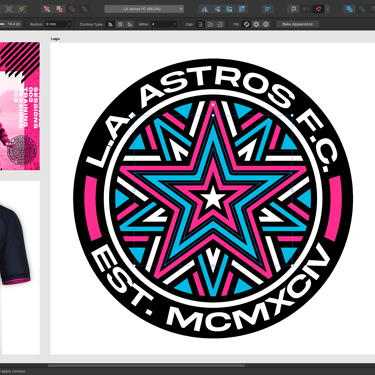Click the top selection handle above the star
The width and height of the screenshot is (375, 375).
[x=213, y=104]
